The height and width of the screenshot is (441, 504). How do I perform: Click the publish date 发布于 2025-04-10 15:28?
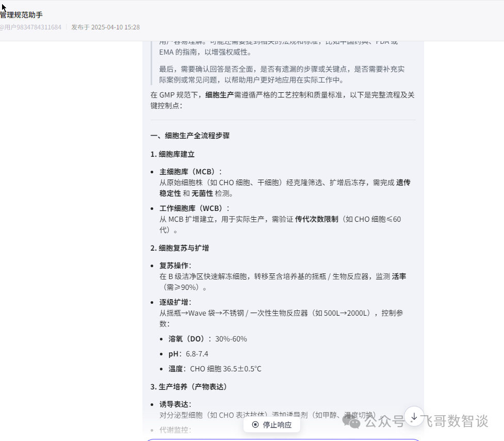pyautogui.click(x=105, y=27)
